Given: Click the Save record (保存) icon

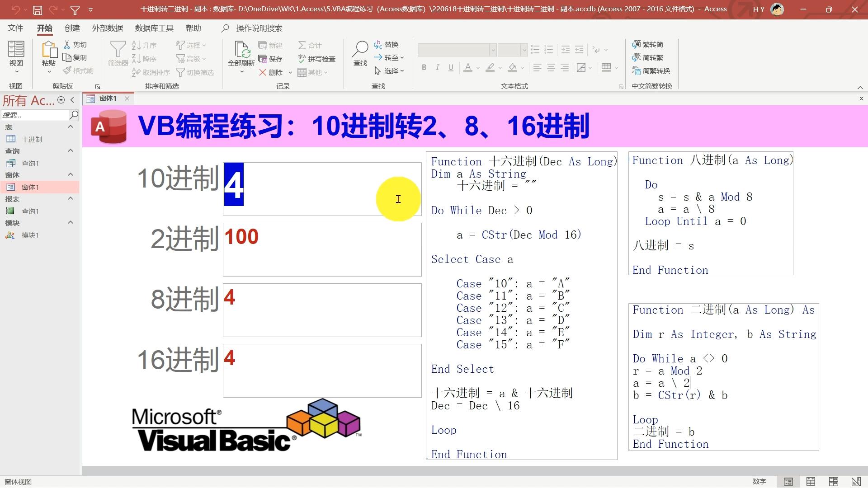Looking at the screenshot, I should (x=263, y=59).
